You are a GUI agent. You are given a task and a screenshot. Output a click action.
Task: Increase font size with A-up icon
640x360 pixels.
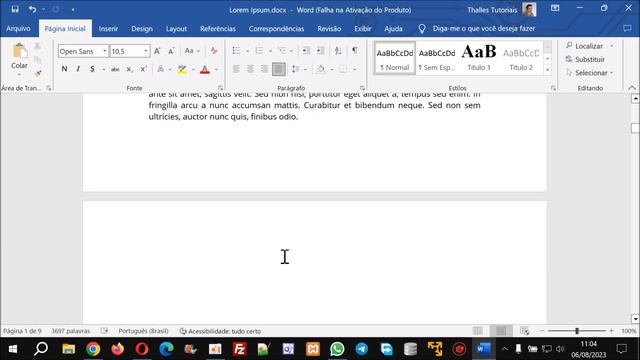click(157, 51)
